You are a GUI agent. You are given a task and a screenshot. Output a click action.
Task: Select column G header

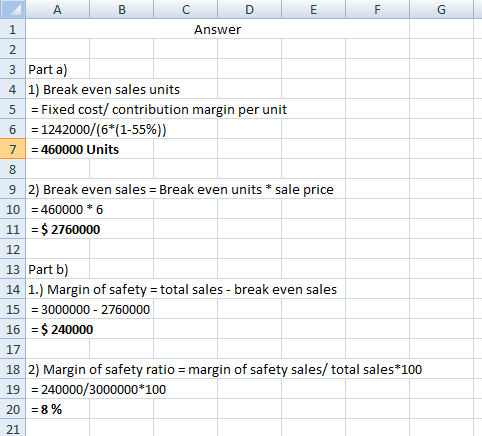point(442,9)
